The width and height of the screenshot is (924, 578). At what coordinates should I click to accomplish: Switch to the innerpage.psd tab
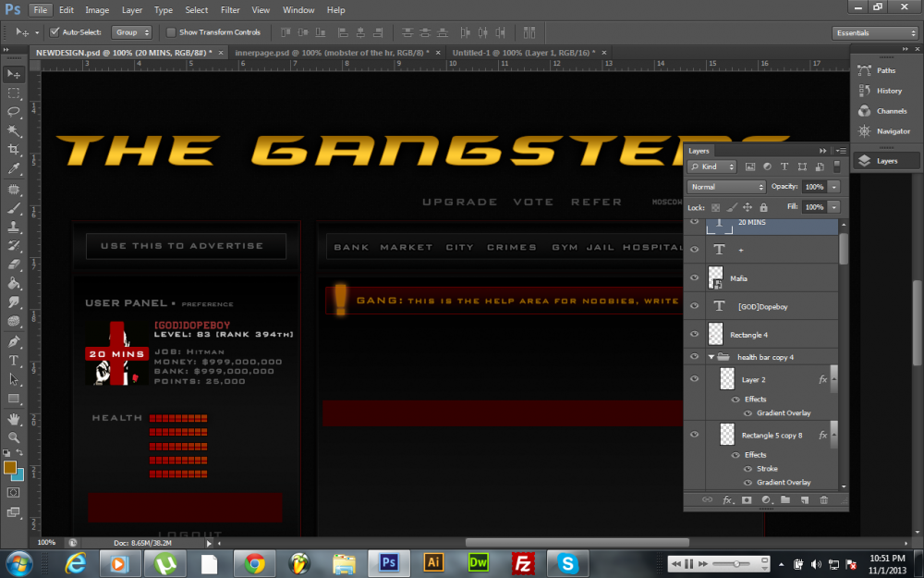[x=332, y=53]
